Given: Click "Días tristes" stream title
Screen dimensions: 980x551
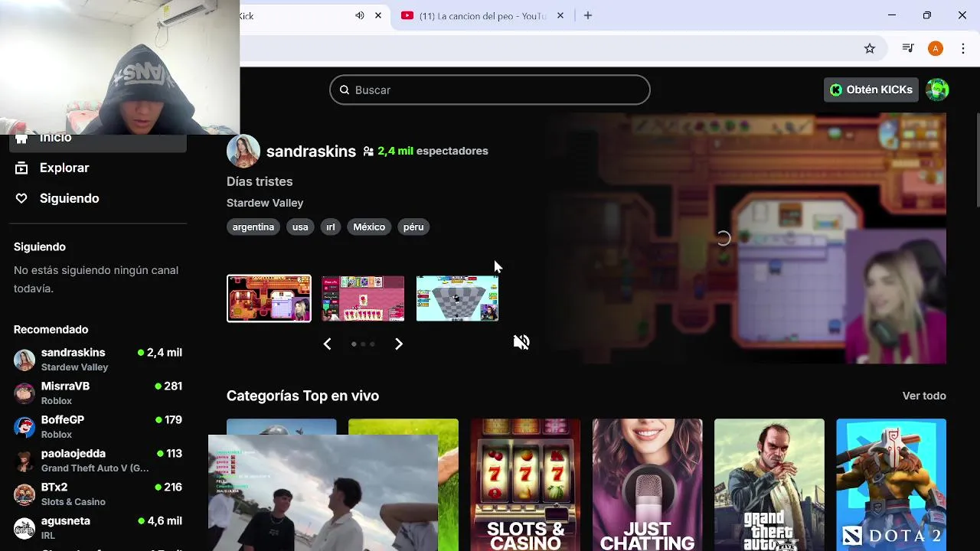Looking at the screenshot, I should tap(260, 181).
